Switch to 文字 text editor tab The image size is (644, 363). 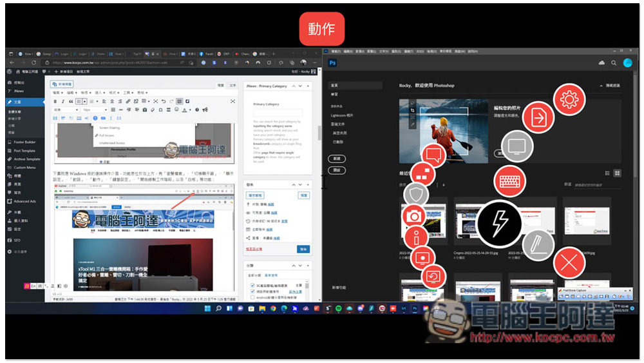tap(233, 85)
